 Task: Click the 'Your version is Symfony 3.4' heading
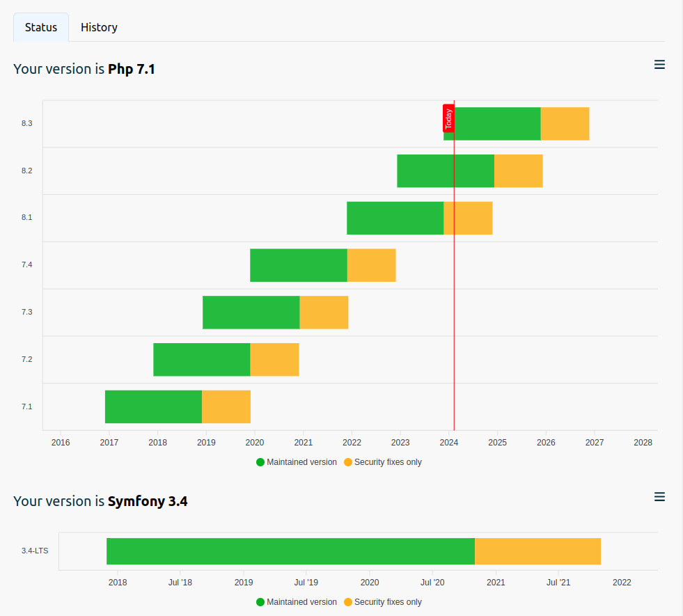(x=101, y=501)
